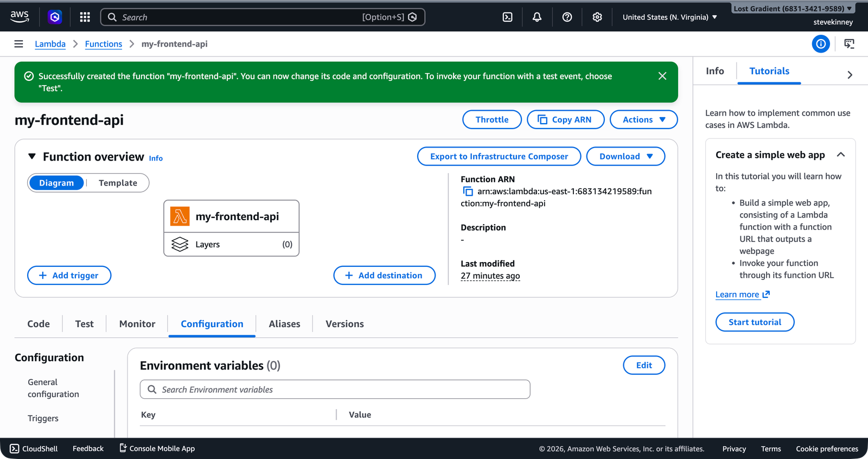Open the notifications bell
Viewport: 868px width, 459px height.
[x=537, y=17]
